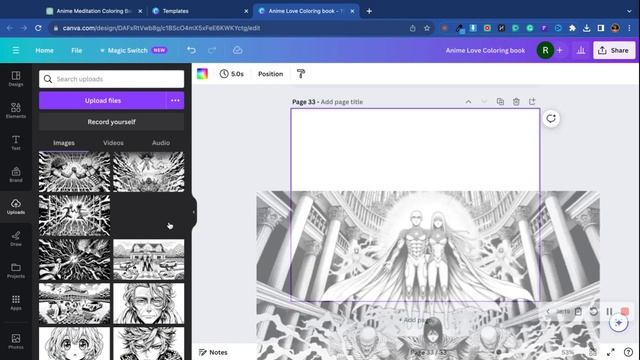This screenshot has height=360, width=640.
Task: Toggle fullscreen presentation mode
Action: 611,352
